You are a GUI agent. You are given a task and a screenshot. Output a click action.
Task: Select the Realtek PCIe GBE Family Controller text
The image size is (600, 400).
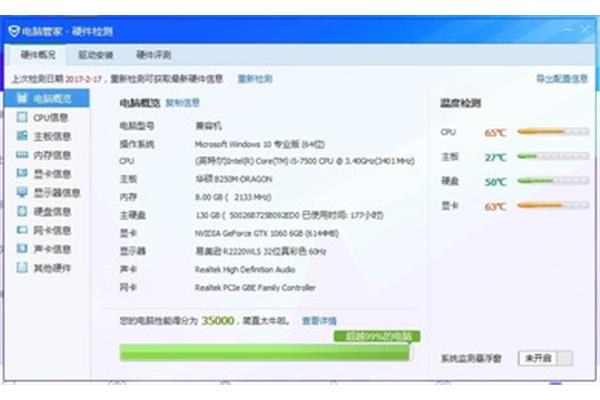[255, 287]
